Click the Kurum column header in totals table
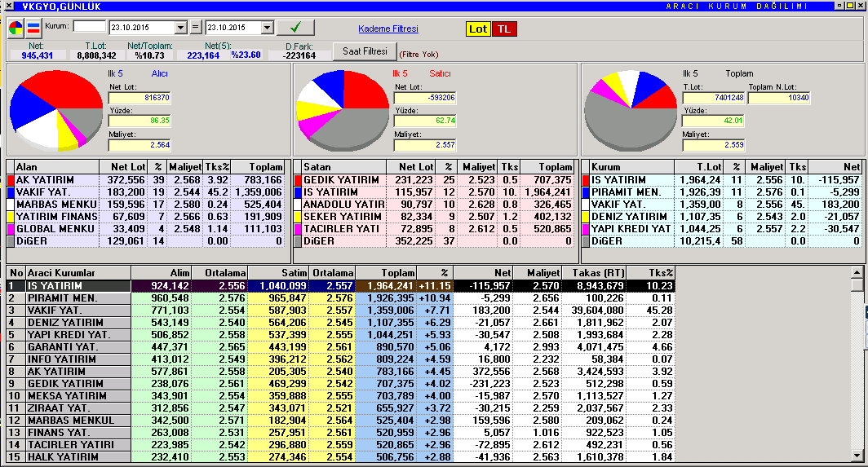Screen dimensions: 868x467 tap(631, 167)
